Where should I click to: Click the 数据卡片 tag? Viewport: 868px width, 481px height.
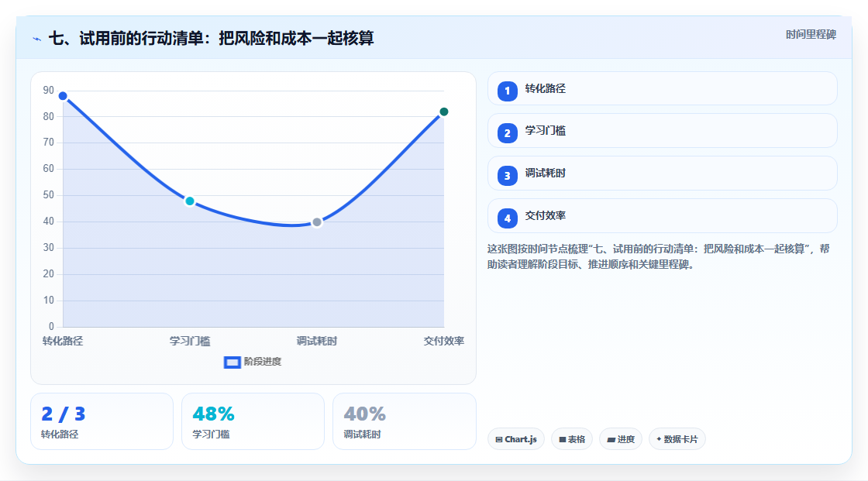[x=677, y=439]
